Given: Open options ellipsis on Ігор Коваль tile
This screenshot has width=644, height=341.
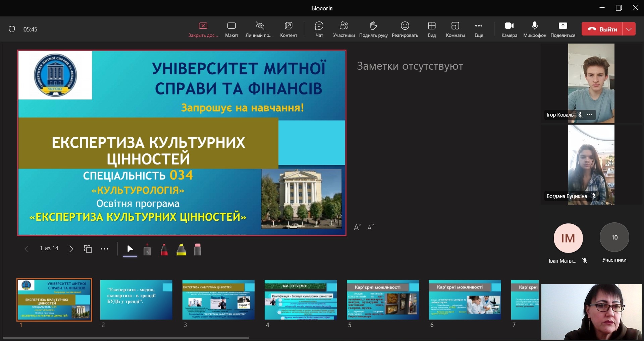Looking at the screenshot, I should pos(590,115).
